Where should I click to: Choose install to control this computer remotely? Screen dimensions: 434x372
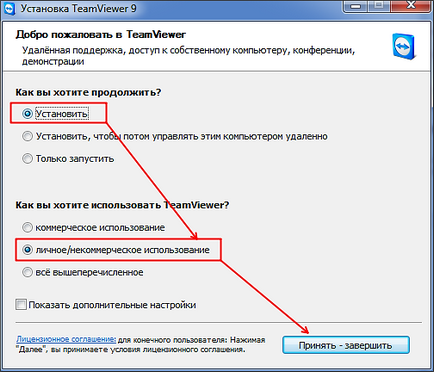coord(27,136)
